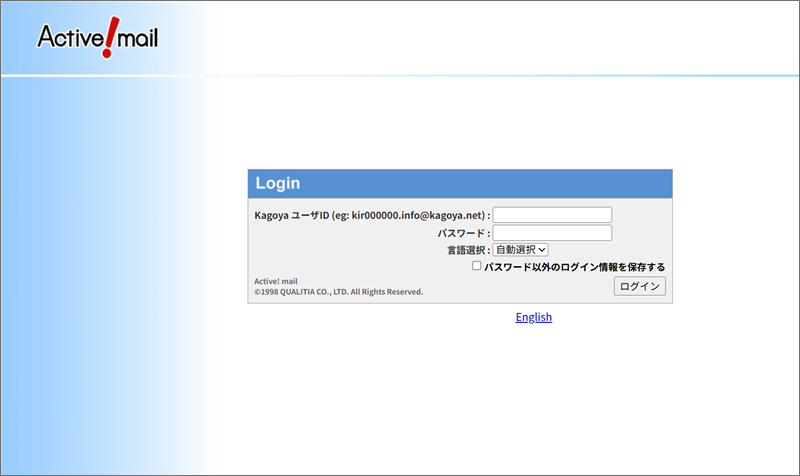Click the word "Active" in the logo
The height and width of the screenshot is (476, 800).
[70, 37]
